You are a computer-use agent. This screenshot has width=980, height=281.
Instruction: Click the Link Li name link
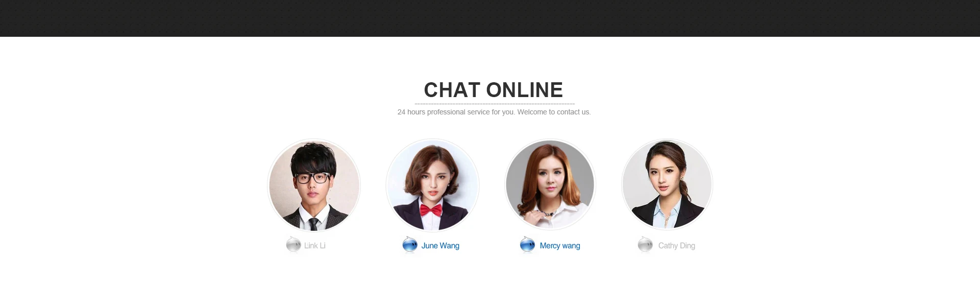[x=314, y=246]
